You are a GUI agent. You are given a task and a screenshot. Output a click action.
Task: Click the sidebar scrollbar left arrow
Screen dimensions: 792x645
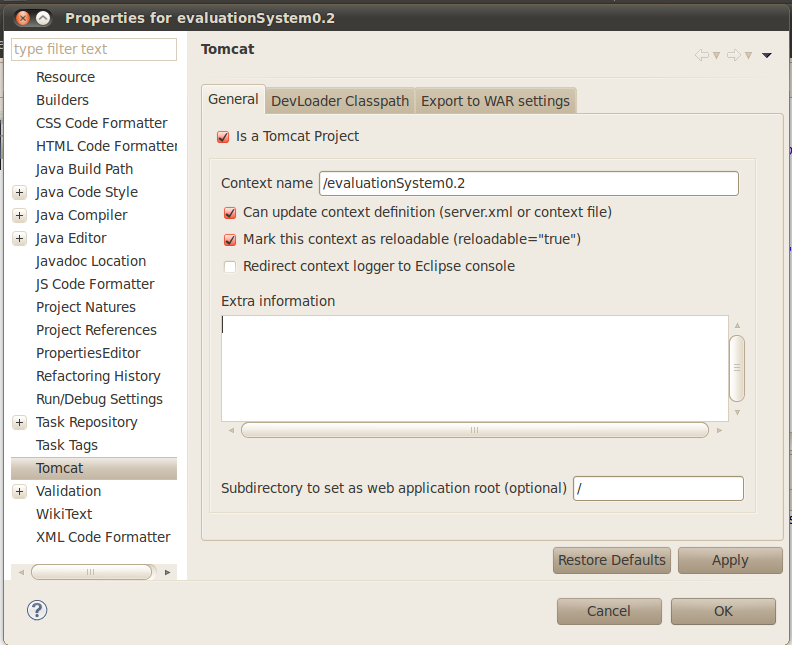(21, 572)
